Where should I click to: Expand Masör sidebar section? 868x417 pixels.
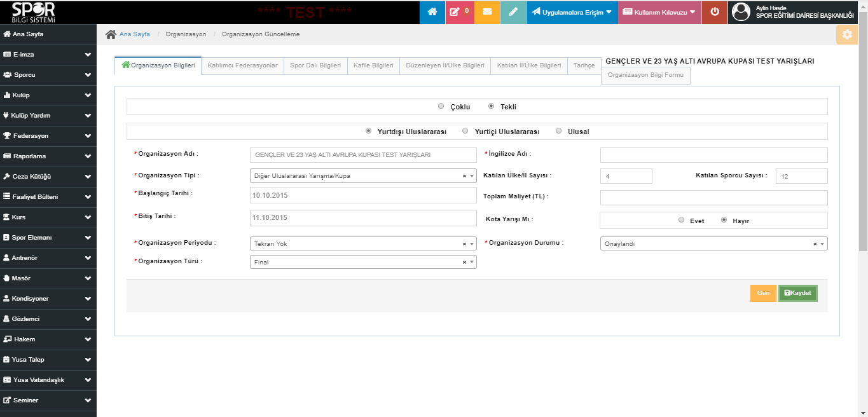(48, 278)
